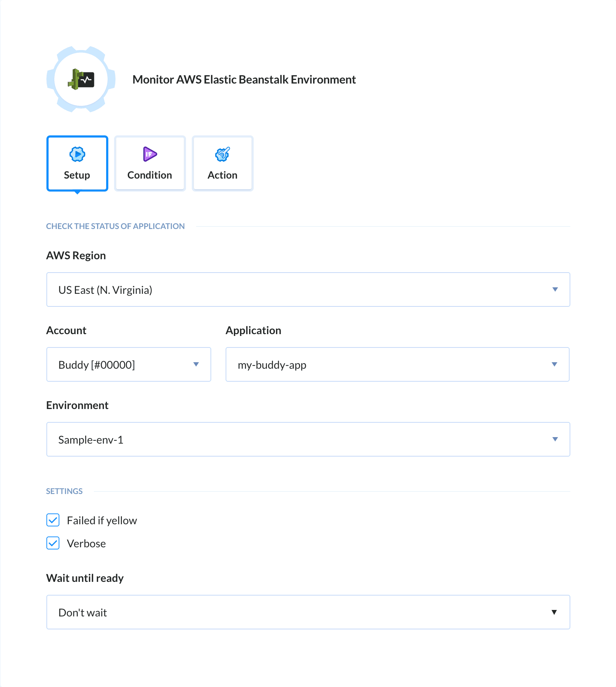Click the blue gear play icon above Setup
The image size is (616, 687).
[77, 154]
